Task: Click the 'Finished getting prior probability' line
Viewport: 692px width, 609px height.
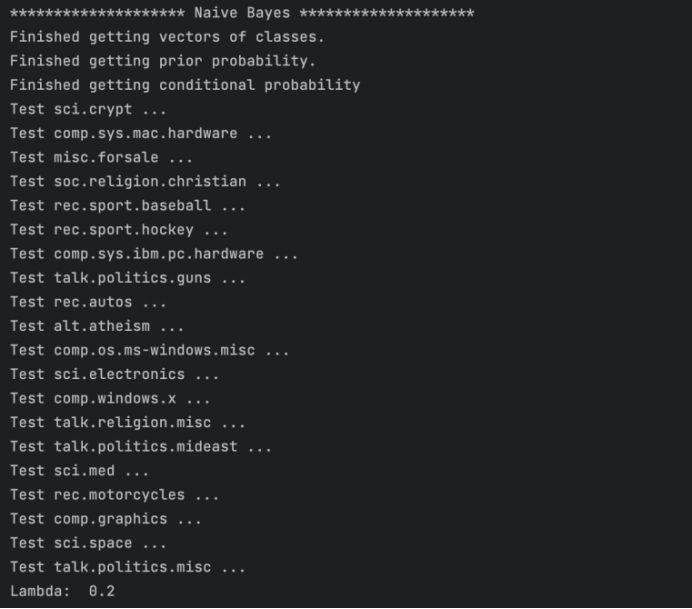Action: 163,61
